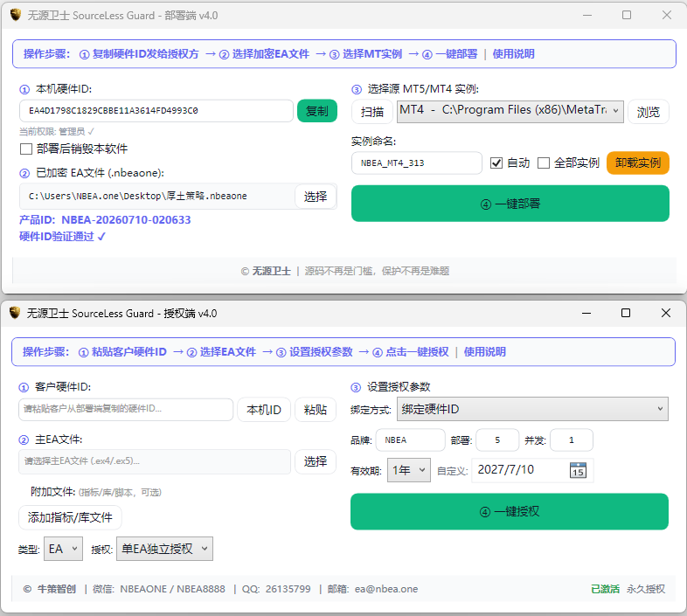Click the shield logo of the authorization window

[15, 313]
